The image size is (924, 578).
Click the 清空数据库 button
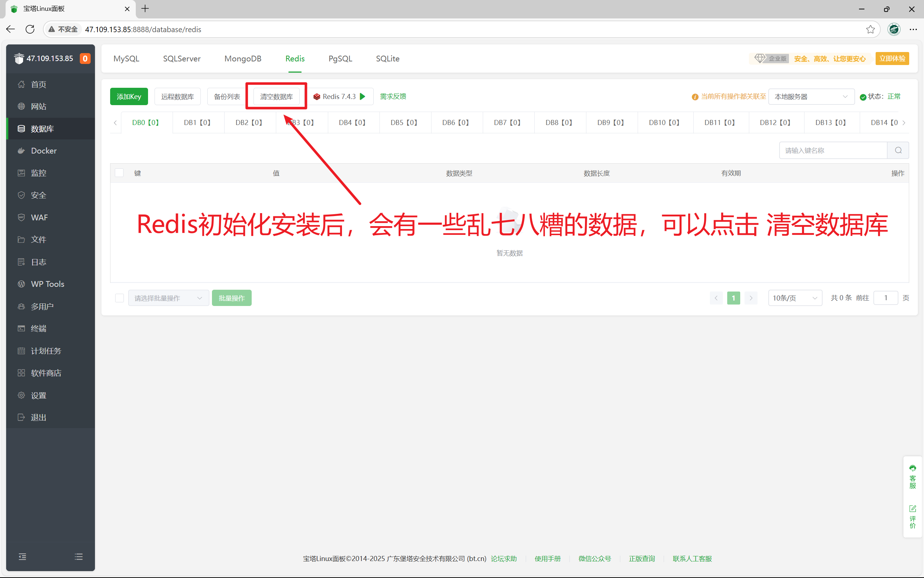[276, 96]
